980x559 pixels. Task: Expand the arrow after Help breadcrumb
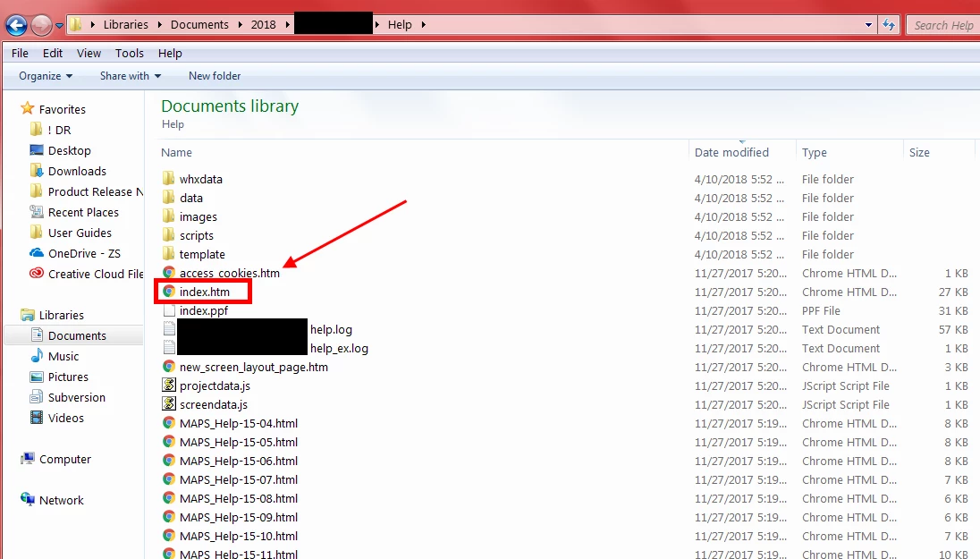click(423, 24)
